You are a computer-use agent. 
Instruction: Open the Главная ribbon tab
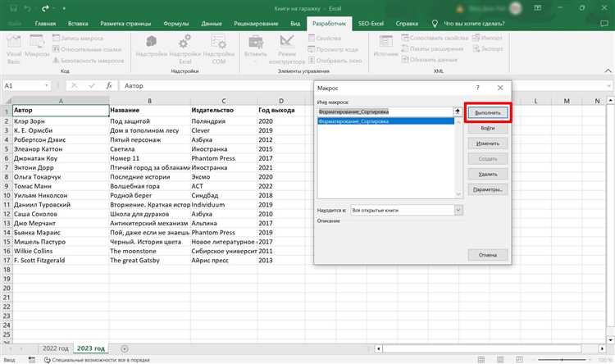(45, 24)
